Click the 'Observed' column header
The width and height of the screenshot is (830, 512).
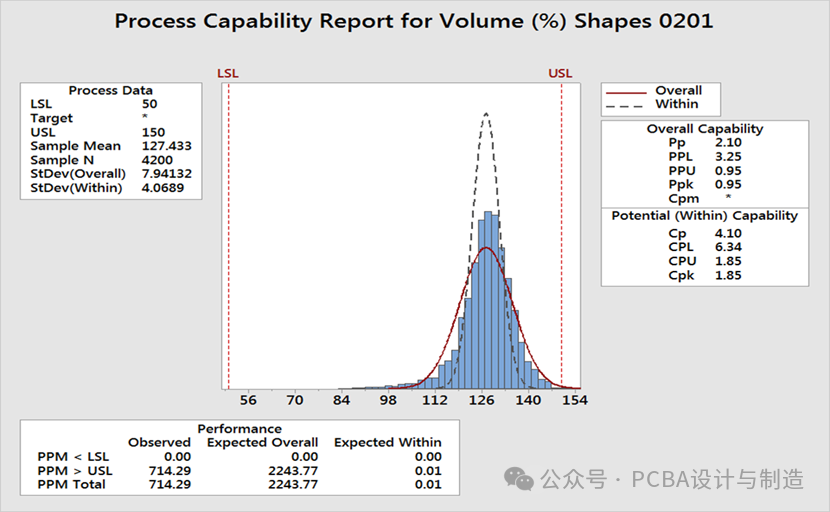coord(159,443)
